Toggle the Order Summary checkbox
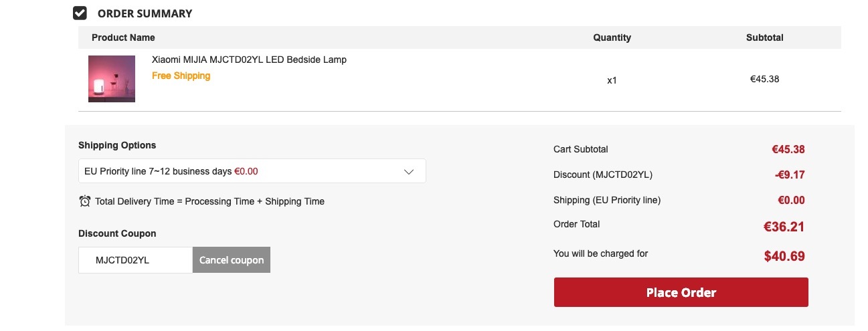868x331 pixels. pyautogui.click(x=80, y=13)
